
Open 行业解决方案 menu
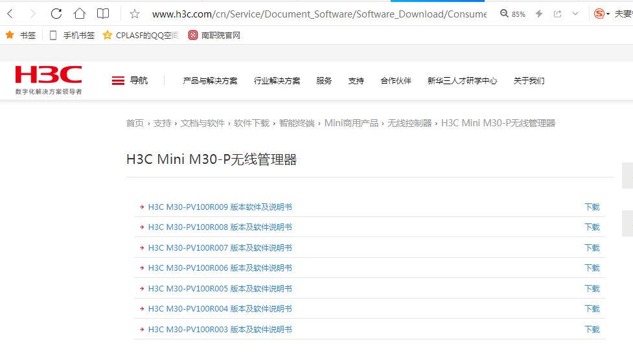click(277, 81)
